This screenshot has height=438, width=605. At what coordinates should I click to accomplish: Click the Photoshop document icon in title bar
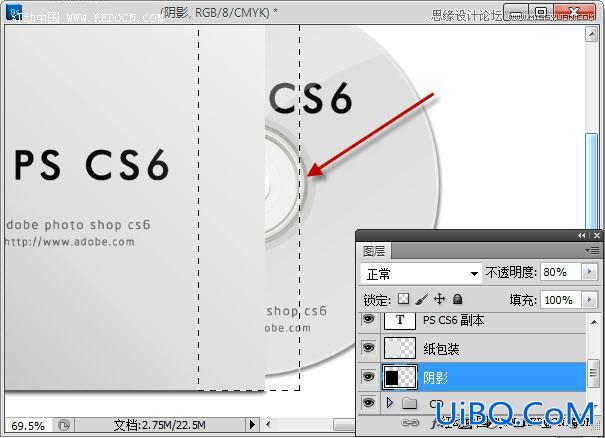click(x=14, y=12)
